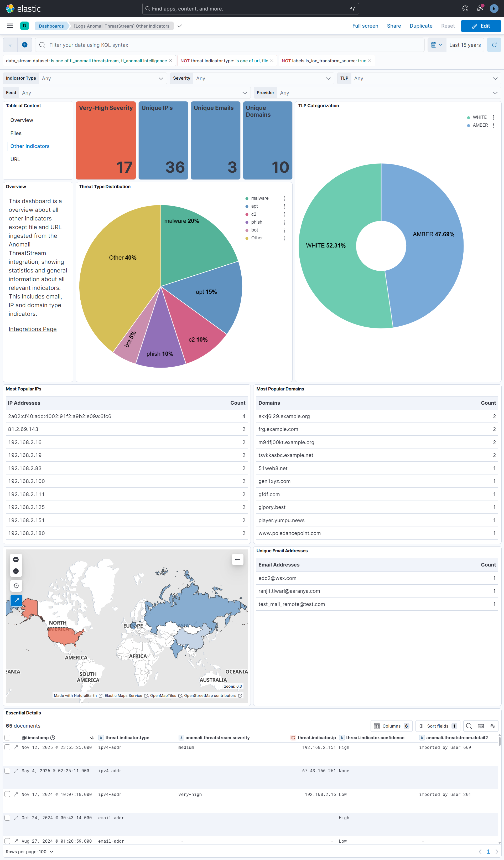Open the user profile avatar E
The width and height of the screenshot is (504, 860).
(x=494, y=8)
